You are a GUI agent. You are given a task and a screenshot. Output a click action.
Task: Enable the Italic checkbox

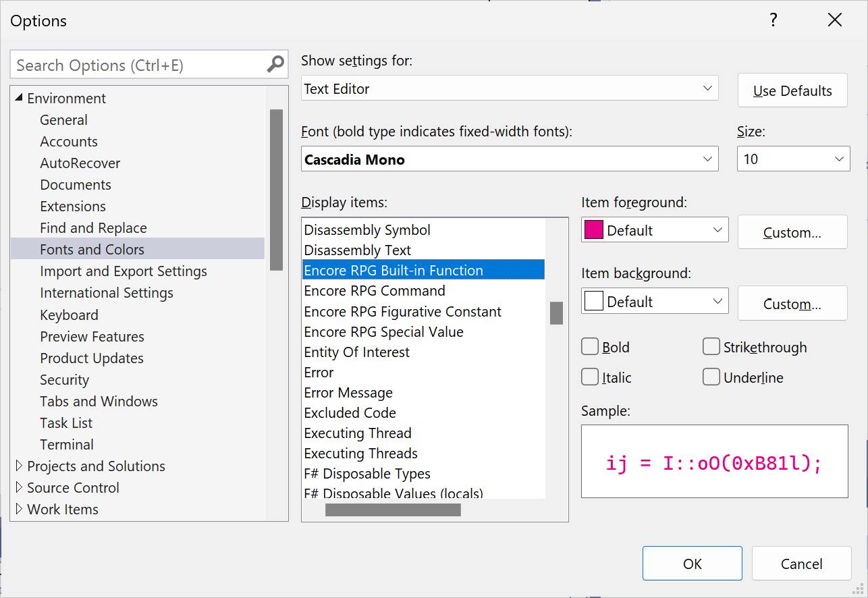tap(590, 377)
